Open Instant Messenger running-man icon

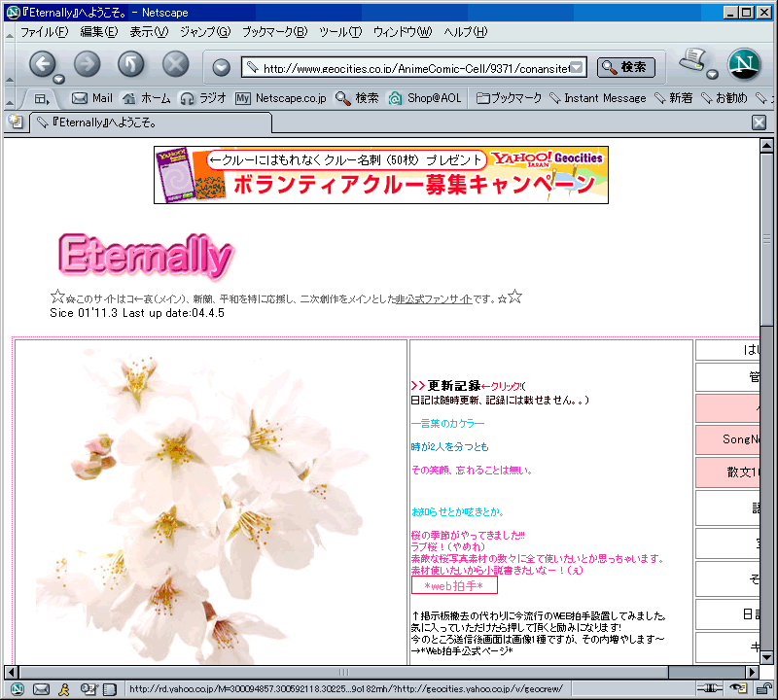(64, 688)
